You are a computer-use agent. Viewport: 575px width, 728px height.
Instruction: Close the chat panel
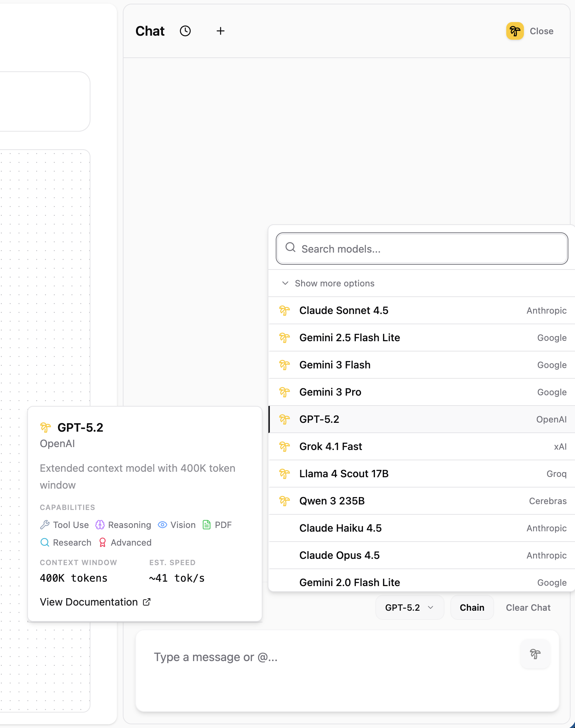tap(541, 31)
